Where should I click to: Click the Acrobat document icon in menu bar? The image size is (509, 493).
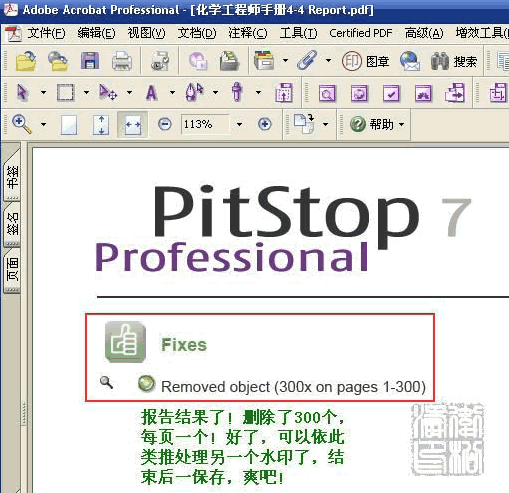[13, 33]
